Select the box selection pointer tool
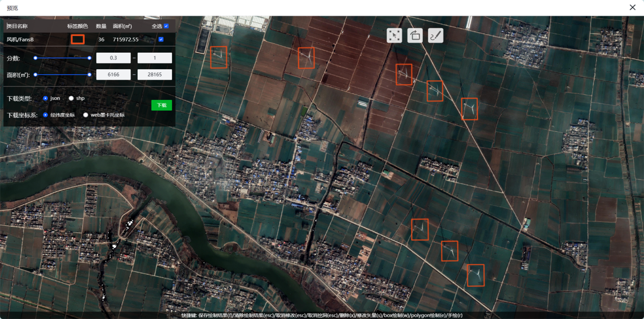Viewport: 644px width, 319px height. pyautogui.click(x=394, y=36)
